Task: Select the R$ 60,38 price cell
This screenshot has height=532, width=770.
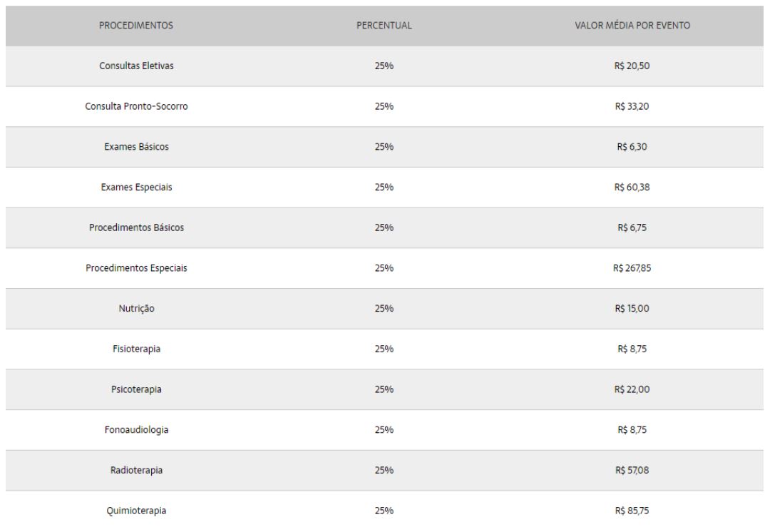Action: coord(632,188)
